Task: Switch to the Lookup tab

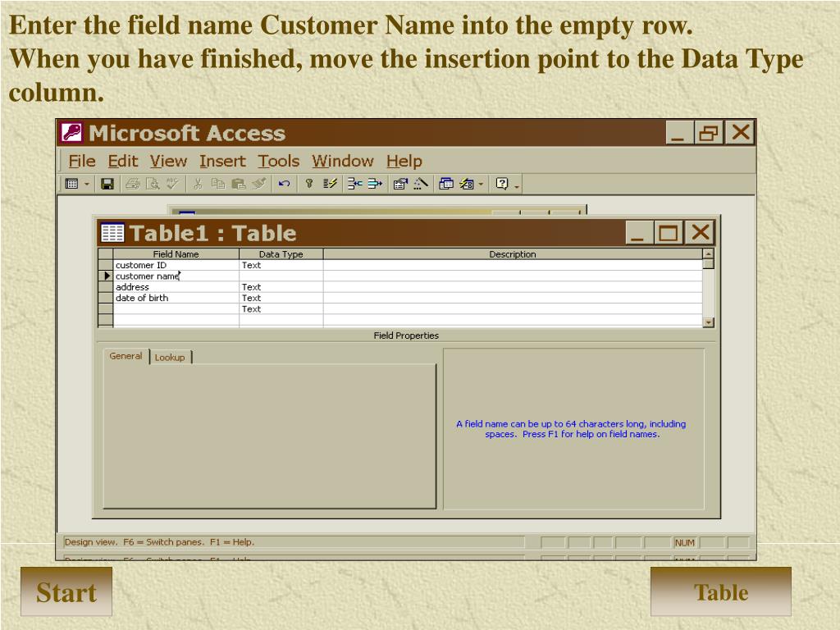Action: [x=170, y=358]
